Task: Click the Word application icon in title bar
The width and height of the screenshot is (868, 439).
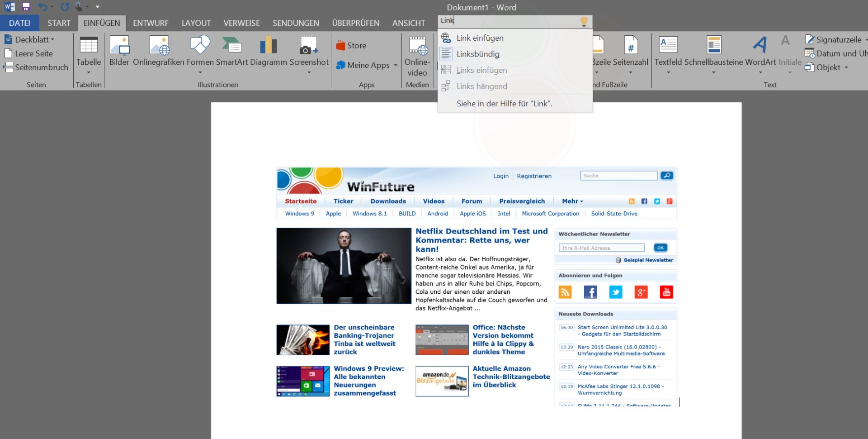Action: coord(9,7)
